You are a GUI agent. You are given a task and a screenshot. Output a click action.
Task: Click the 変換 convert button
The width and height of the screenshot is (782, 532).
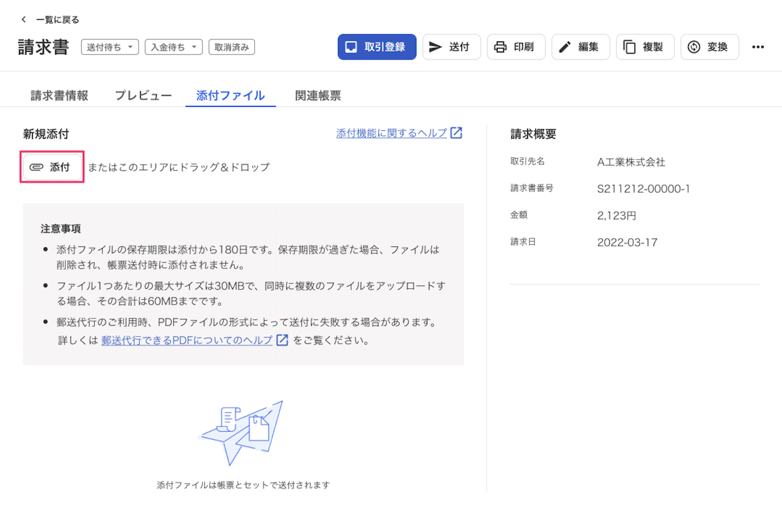[x=709, y=47]
